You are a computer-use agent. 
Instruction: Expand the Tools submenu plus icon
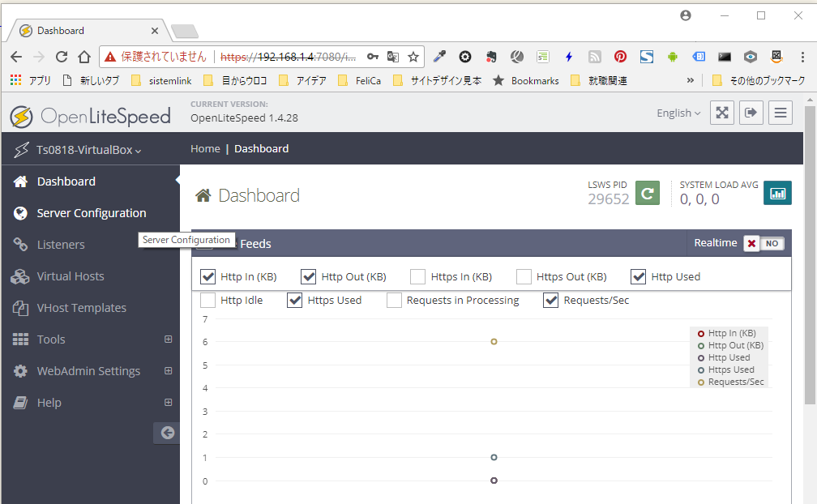[x=169, y=340]
